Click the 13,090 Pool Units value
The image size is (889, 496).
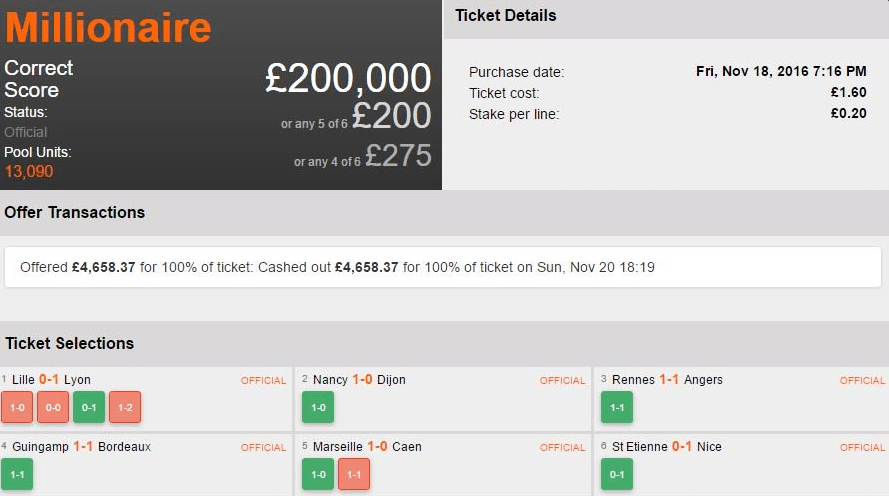point(29,171)
